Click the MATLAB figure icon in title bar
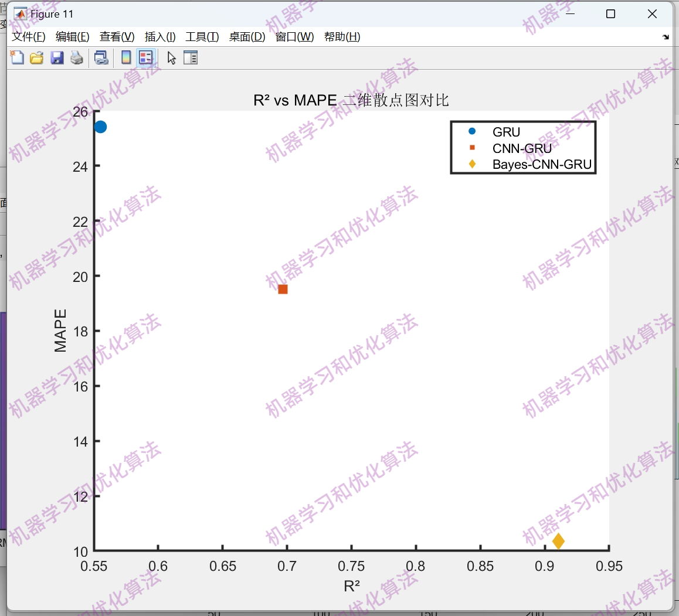 tap(19, 13)
